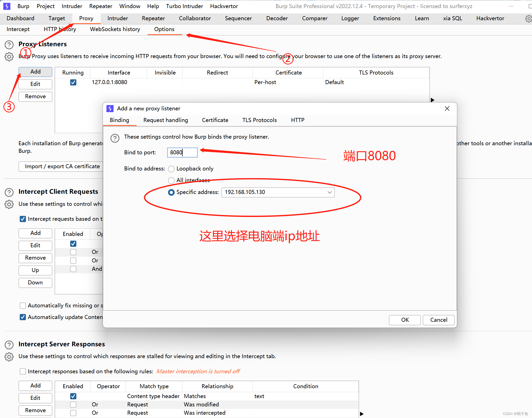Viewport: 532px width, 418px height.
Task: Click the expand arrow beside listeners table
Action: click(x=432, y=100)
